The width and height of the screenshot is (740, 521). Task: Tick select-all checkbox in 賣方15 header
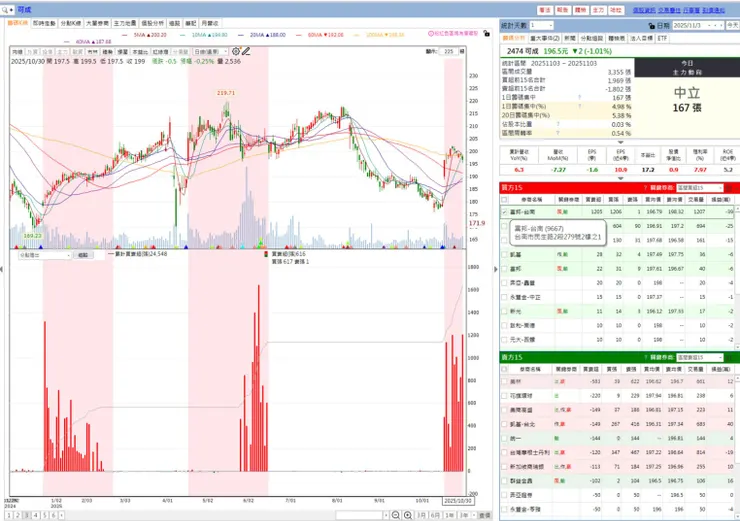(x=505, y=369)
